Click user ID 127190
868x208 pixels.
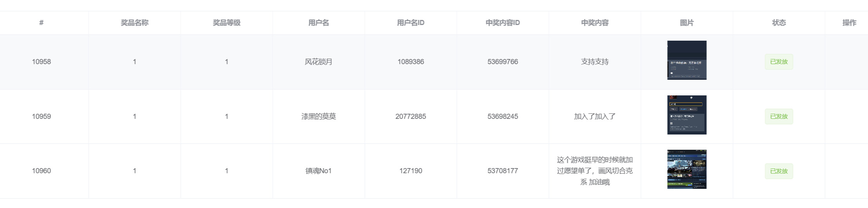pyautogui.click(x=410, y=171)
